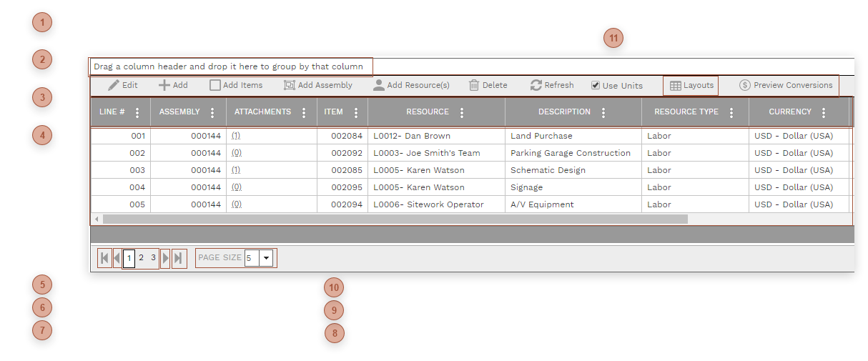Click the Edit pencil icon
The height and width of the screenshot is (361, 868).
pyautogui.click(x=114, y=85)
